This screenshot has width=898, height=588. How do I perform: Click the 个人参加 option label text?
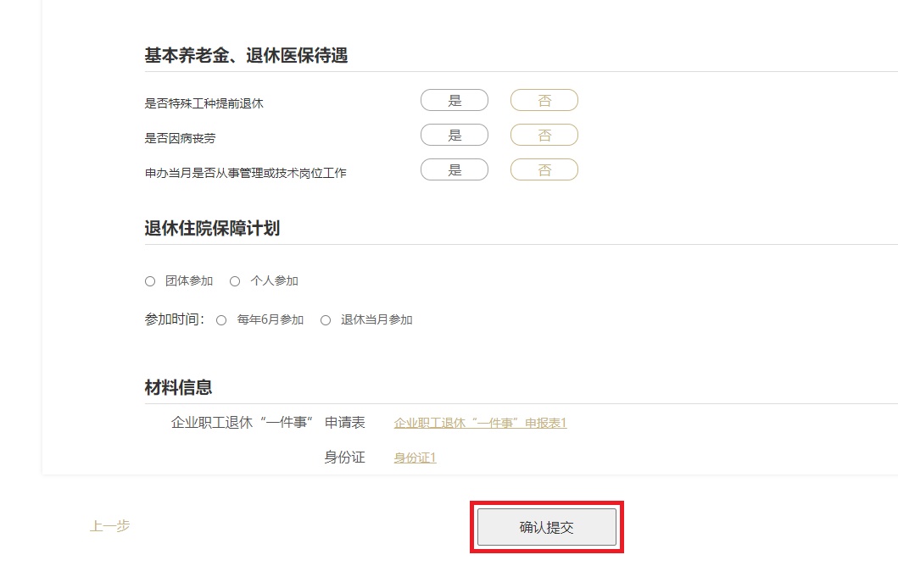coord(275,280)
